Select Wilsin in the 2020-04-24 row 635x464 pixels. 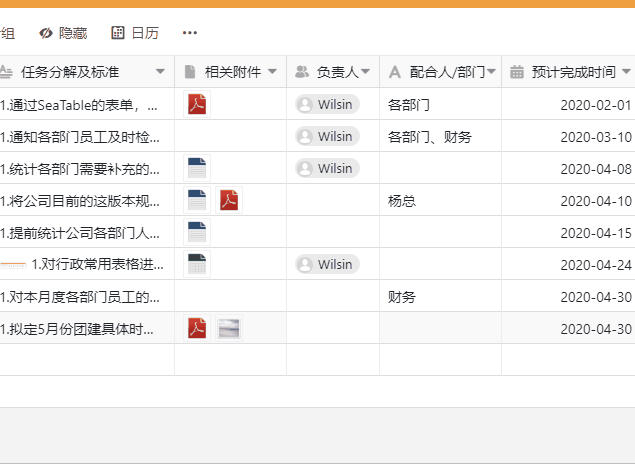[x=327, y=264]
